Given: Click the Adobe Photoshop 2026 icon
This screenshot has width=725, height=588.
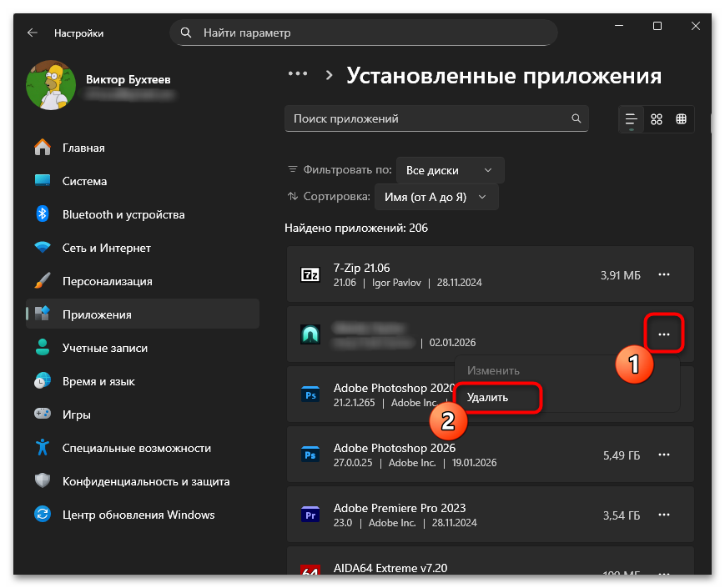Looking at the screenshot, I should click(310, 455).
